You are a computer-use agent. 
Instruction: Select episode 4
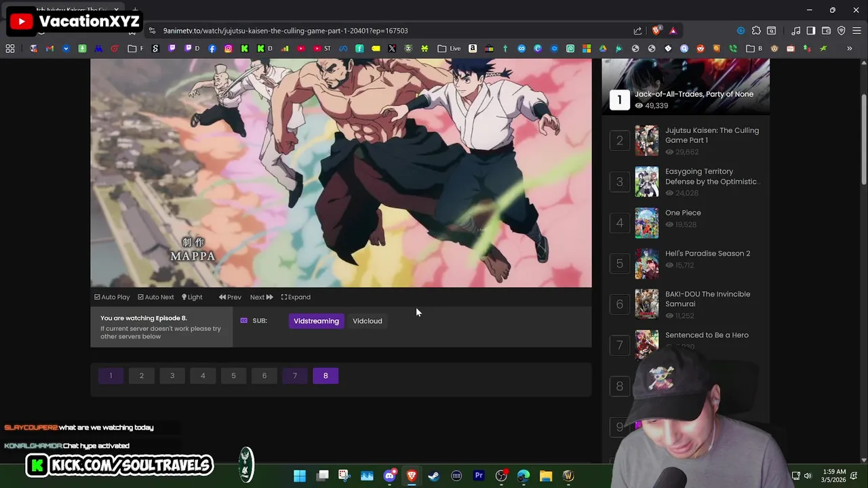tap(203, 375)
